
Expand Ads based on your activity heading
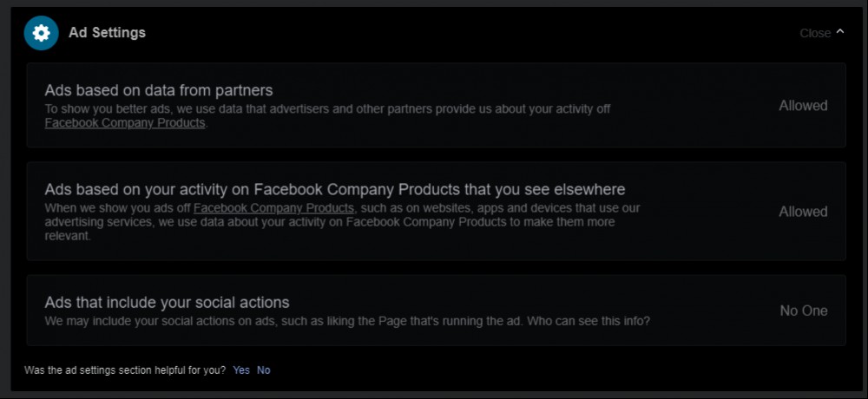pyautogui.click(x=335, y=189)
